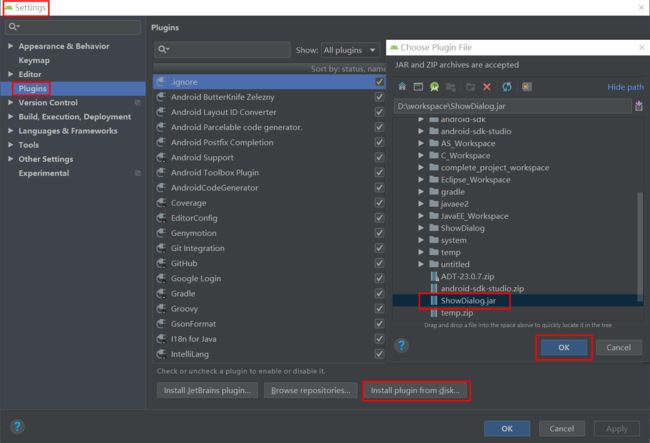Open Other Settings category
Viewport: 650px width, 443px height.
point(46,159)
